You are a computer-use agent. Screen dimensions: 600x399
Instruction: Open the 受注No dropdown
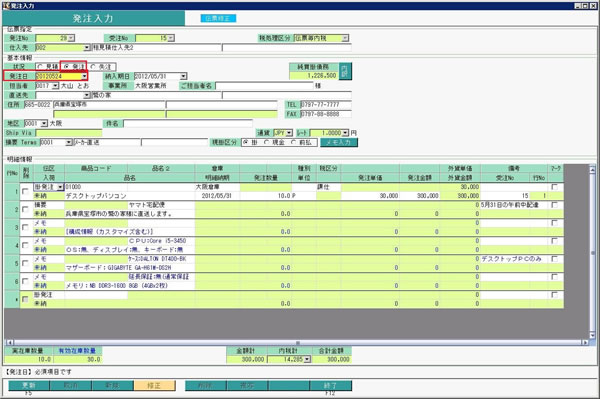(171, 38)
